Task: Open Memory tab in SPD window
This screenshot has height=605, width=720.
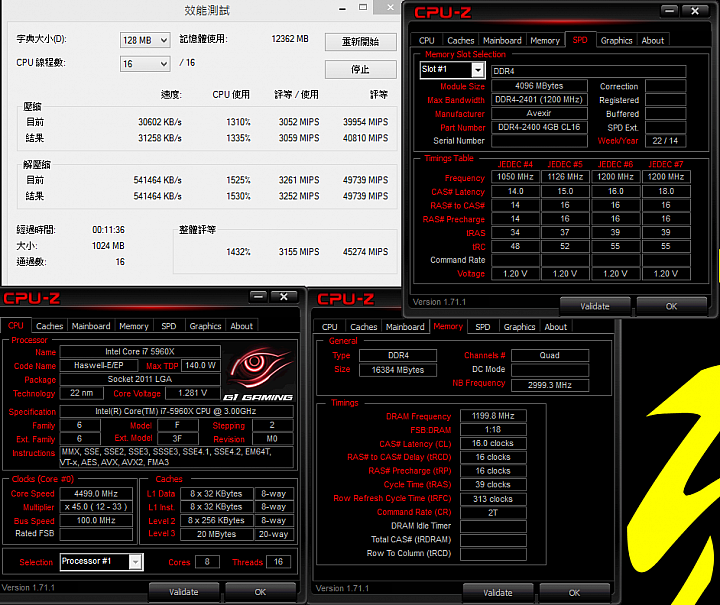Action: [545, 40]
